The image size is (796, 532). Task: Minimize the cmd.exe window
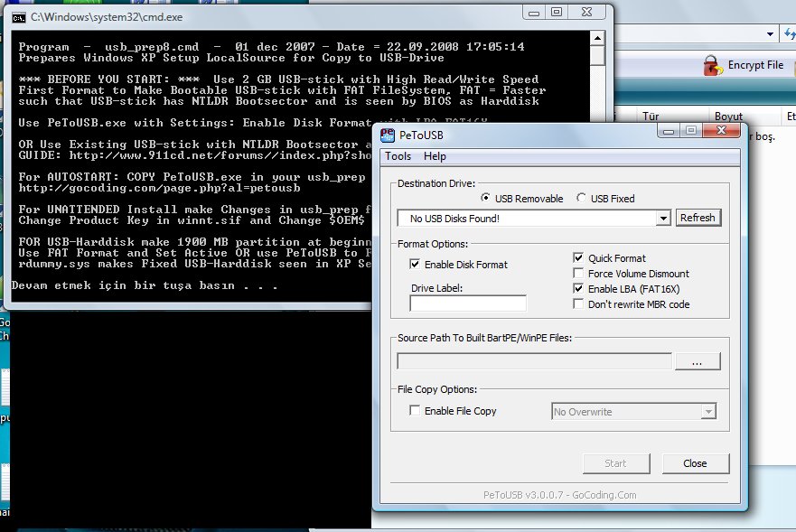click(534, 12)
